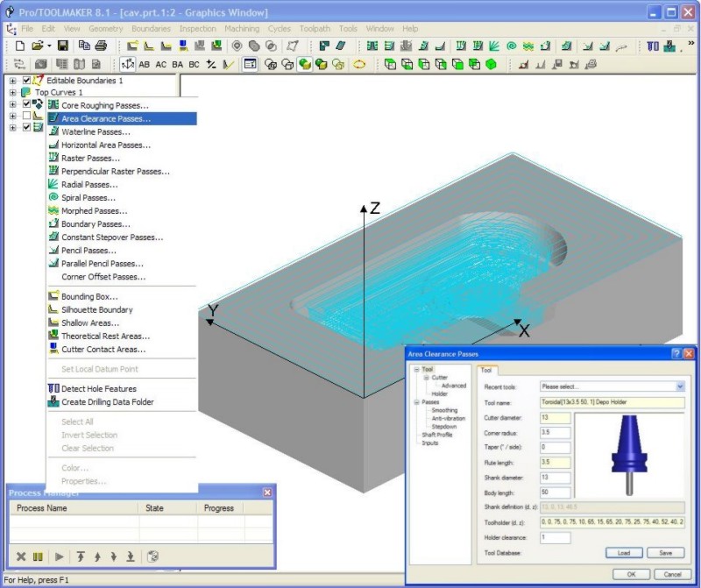Click the BA view toolbar button
The image size is (701, 588).
[178, 64]
